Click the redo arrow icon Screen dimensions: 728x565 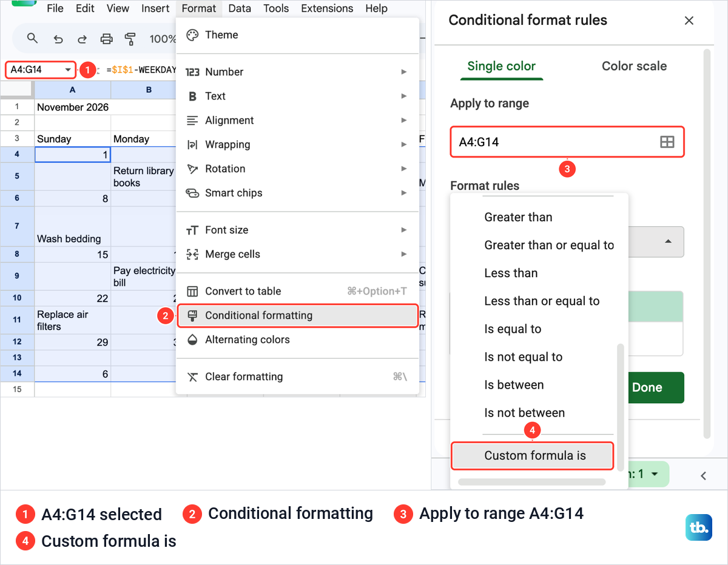[82, 39]
